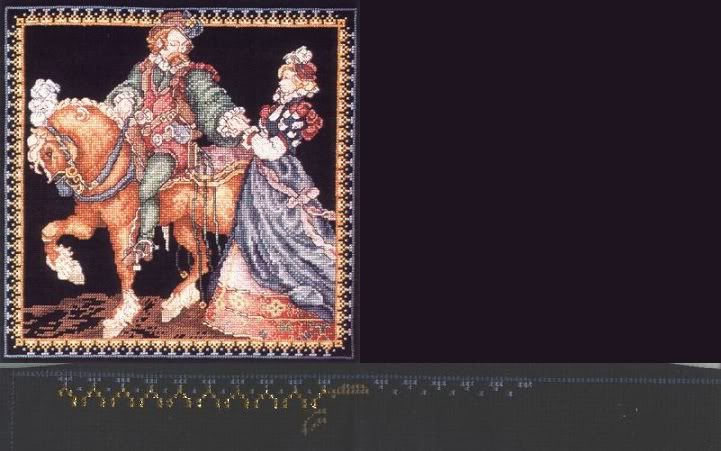The height and width of the screenshot is (451, 721).
Task: Click the empty dark panel right of picture
Action: [540, 180]
